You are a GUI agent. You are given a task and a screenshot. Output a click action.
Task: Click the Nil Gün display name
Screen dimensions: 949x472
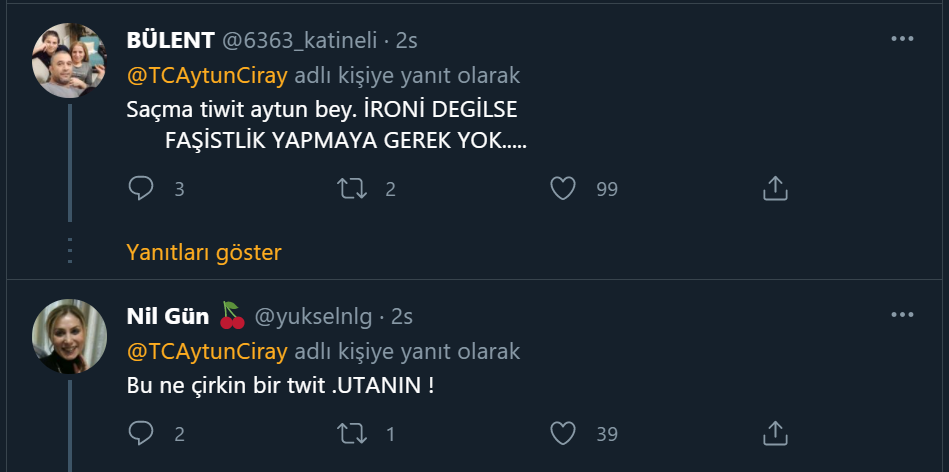[167, 317]
